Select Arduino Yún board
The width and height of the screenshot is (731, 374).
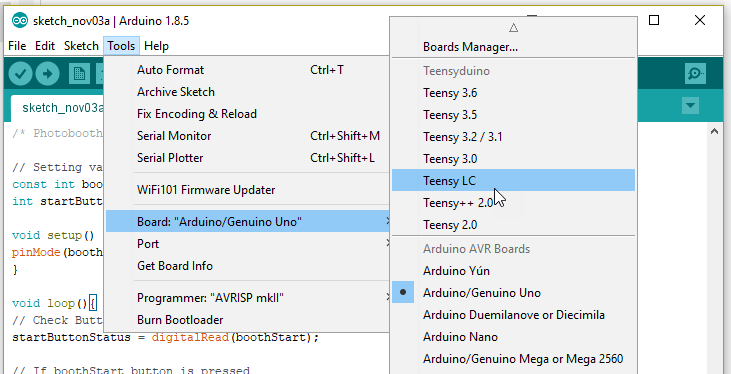(513, 270)
